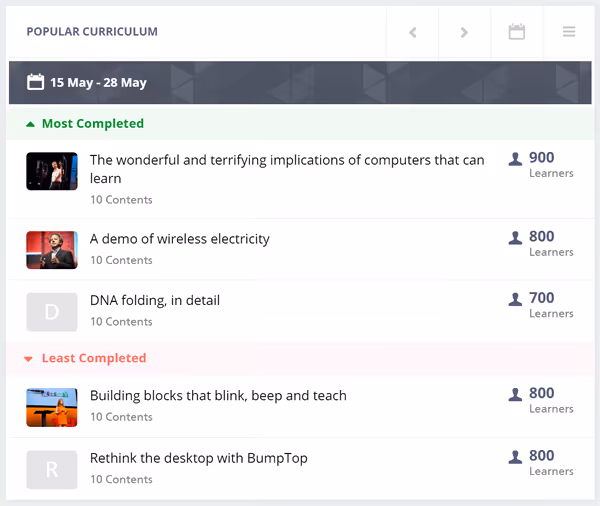Open the hamburger menu icon

coord(569,32)
